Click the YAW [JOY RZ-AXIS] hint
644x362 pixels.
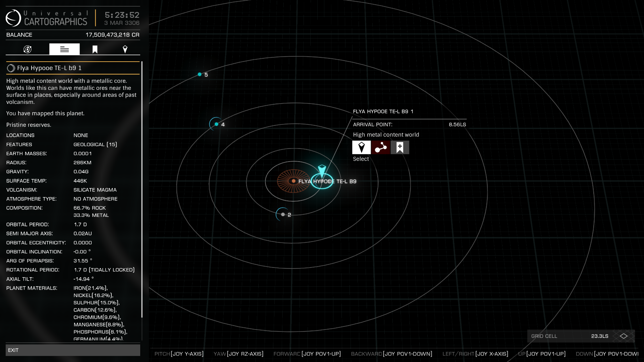(238, 354)
